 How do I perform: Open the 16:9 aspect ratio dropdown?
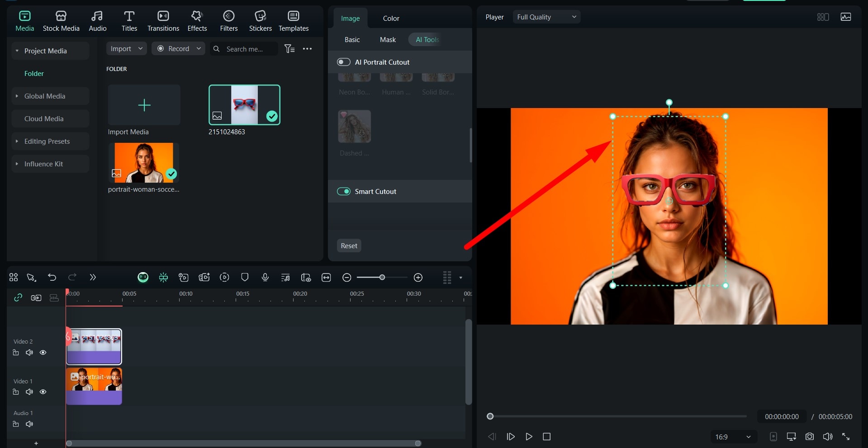point(733,437)
